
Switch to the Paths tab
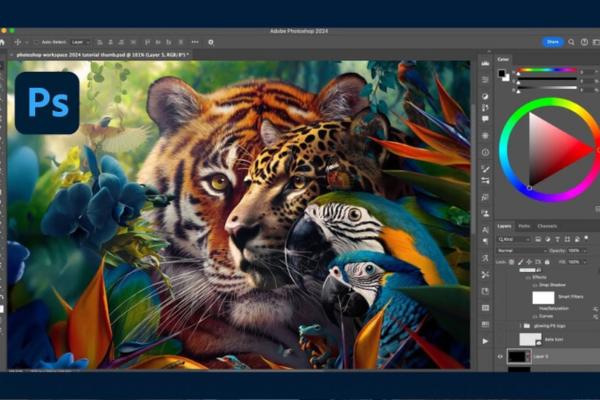524,226
